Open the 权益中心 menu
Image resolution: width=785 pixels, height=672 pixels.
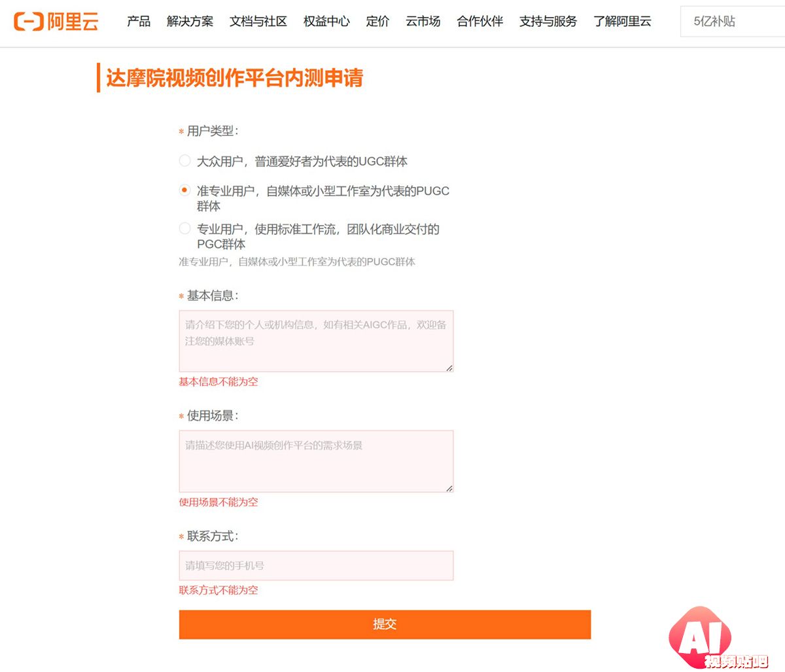coord(326,22)
